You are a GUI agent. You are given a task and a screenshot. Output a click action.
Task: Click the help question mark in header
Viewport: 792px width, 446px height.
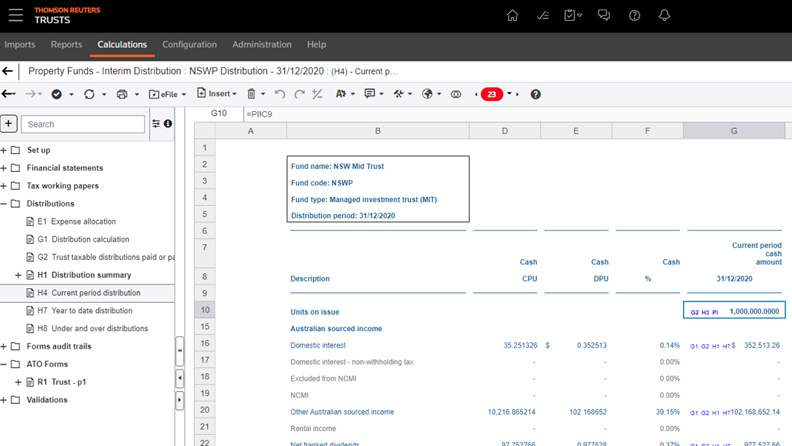coord(634,16)
